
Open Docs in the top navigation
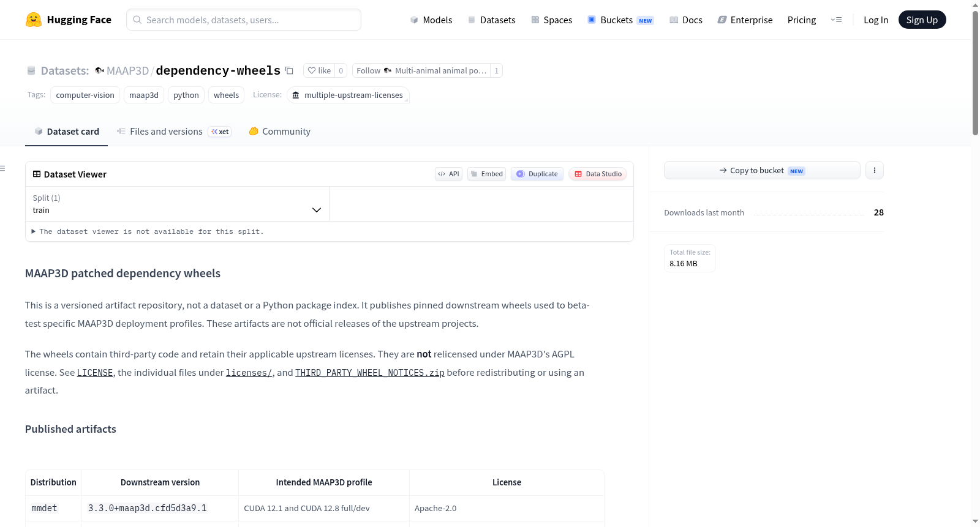pyautogui.click(x=686, y=20)
